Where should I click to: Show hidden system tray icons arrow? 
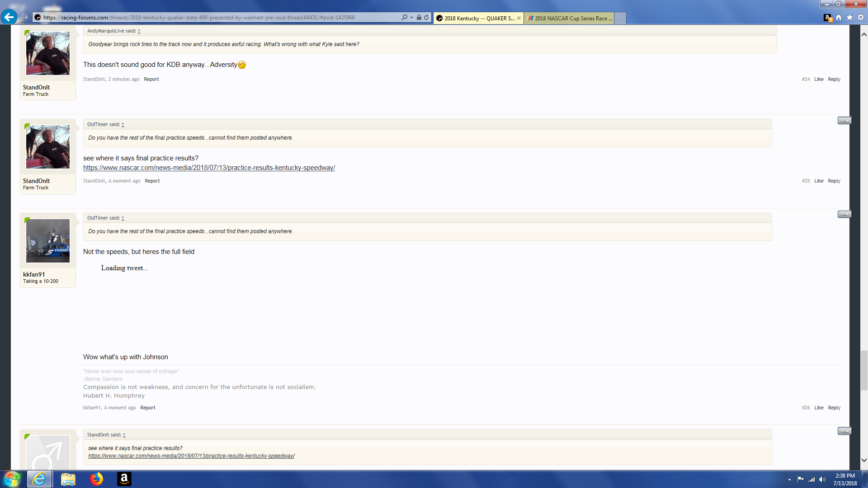[789, 479]
